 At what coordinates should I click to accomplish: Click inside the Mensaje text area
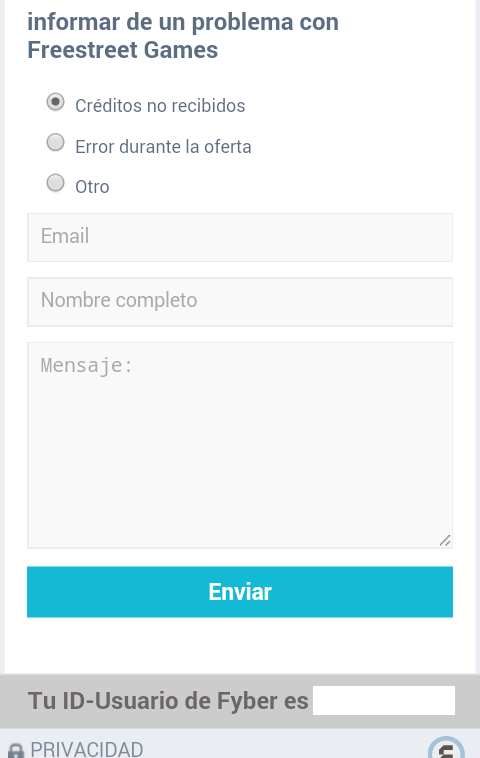pos(240,445)
